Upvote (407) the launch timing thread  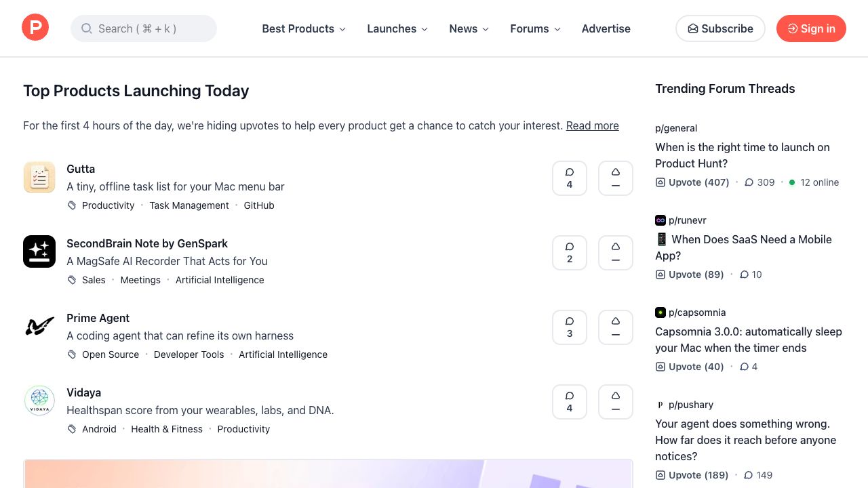tap(692, 182)
